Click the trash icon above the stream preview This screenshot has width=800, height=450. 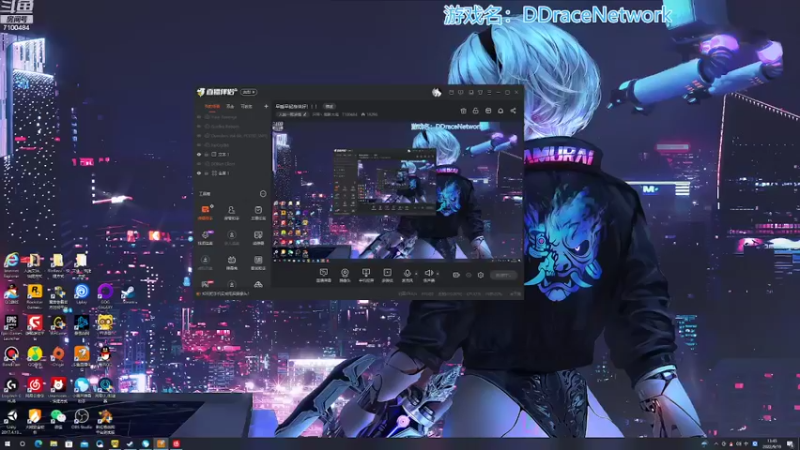463,111
